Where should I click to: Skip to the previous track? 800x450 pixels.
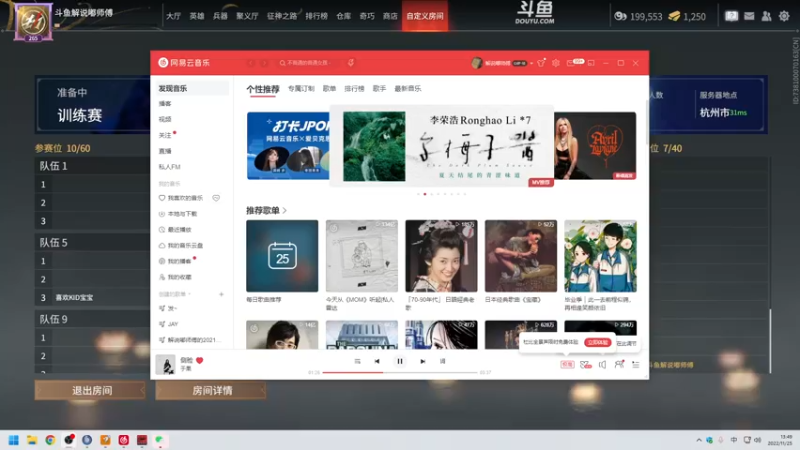tap(377, 361)
